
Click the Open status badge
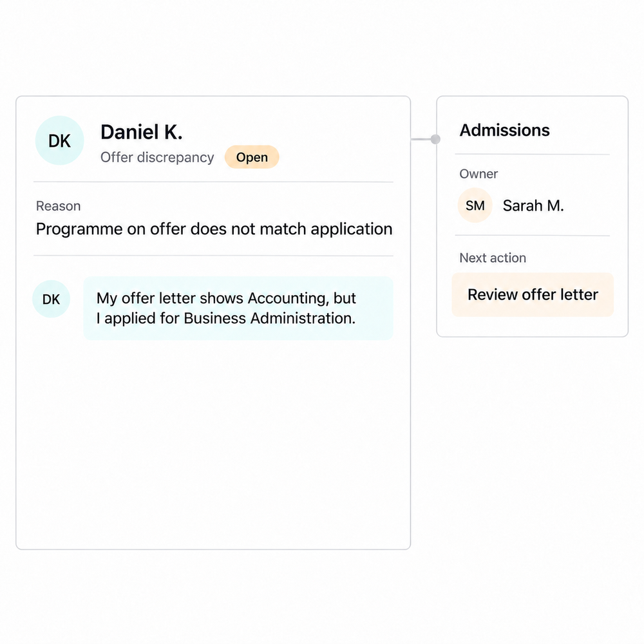pyautogui.click(x=252, y=157)
